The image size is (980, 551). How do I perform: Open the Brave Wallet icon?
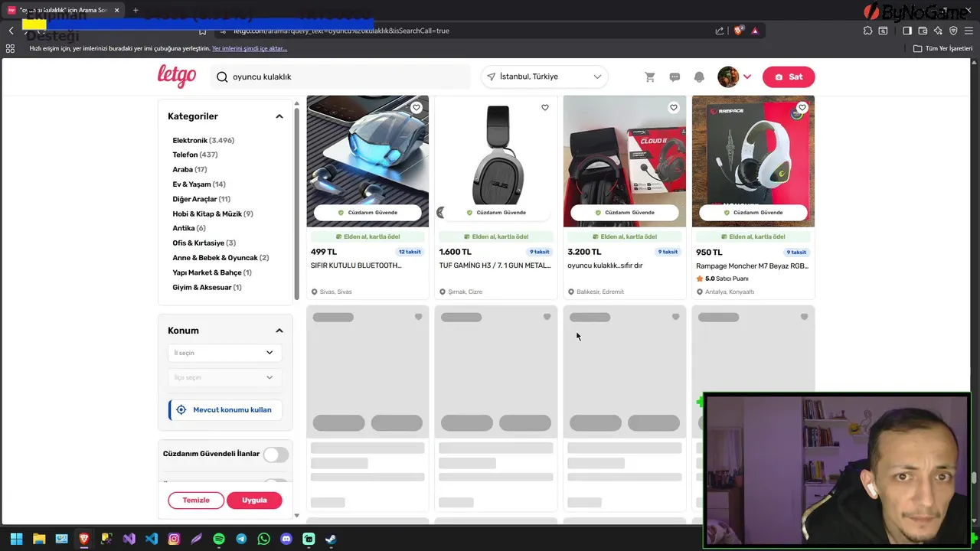[923, 31]
